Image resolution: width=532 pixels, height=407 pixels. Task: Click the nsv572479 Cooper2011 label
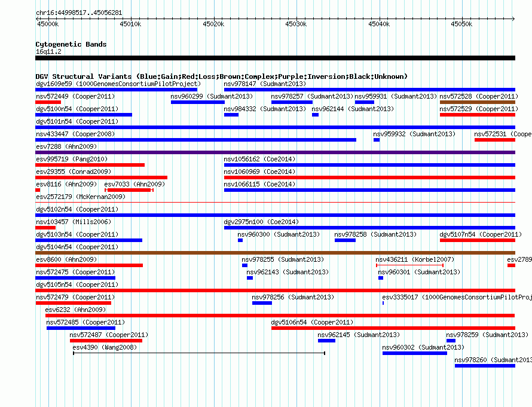pyautogui.click(x=75, y=297)
